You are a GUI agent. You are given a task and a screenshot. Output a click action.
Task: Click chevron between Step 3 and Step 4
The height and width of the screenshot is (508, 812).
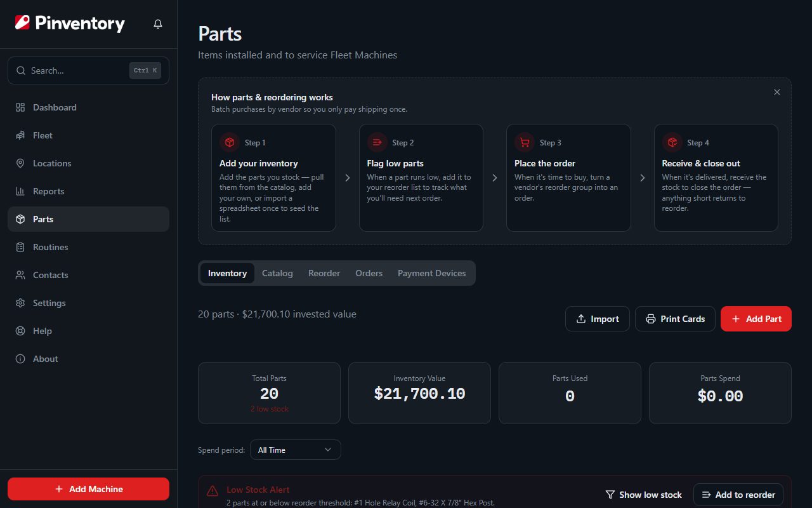(643, 178)
